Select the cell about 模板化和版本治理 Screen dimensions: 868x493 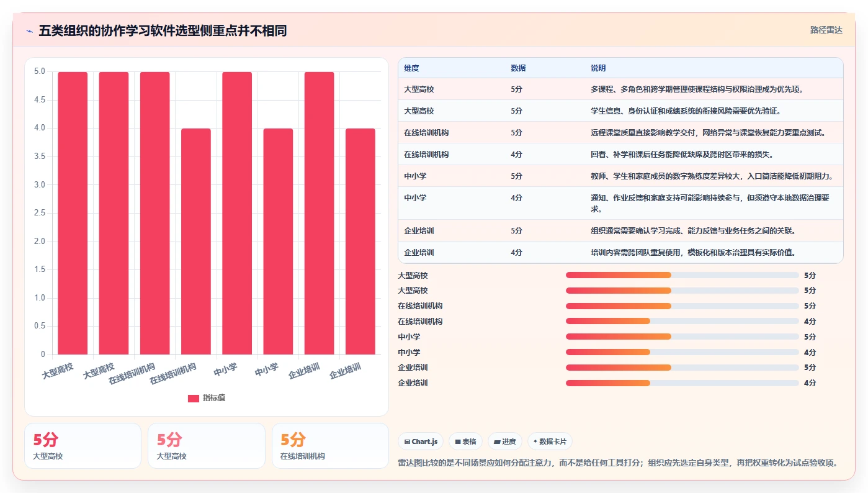coord(714,253)
